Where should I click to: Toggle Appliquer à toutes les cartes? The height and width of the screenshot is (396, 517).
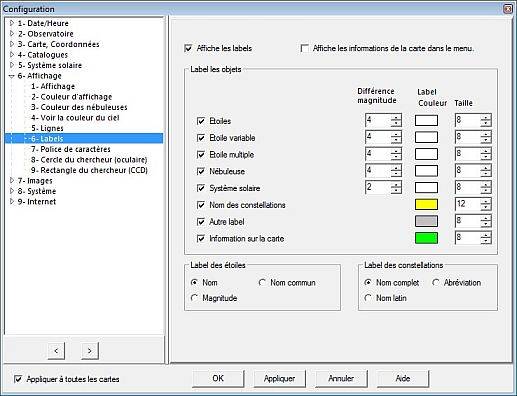point(18,379)
